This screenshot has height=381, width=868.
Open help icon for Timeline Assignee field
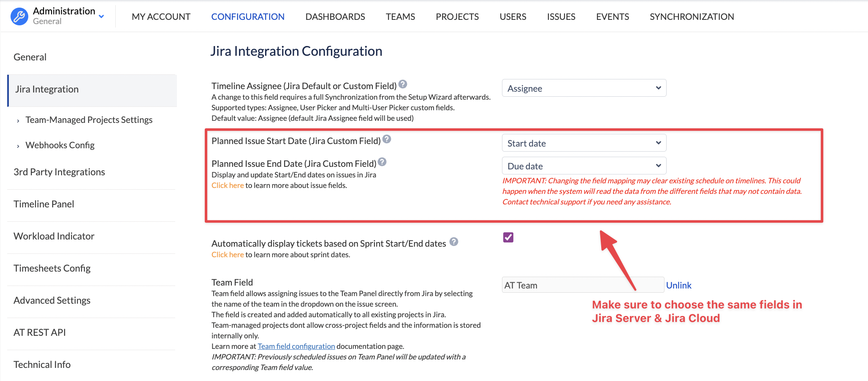coord(403,84)
